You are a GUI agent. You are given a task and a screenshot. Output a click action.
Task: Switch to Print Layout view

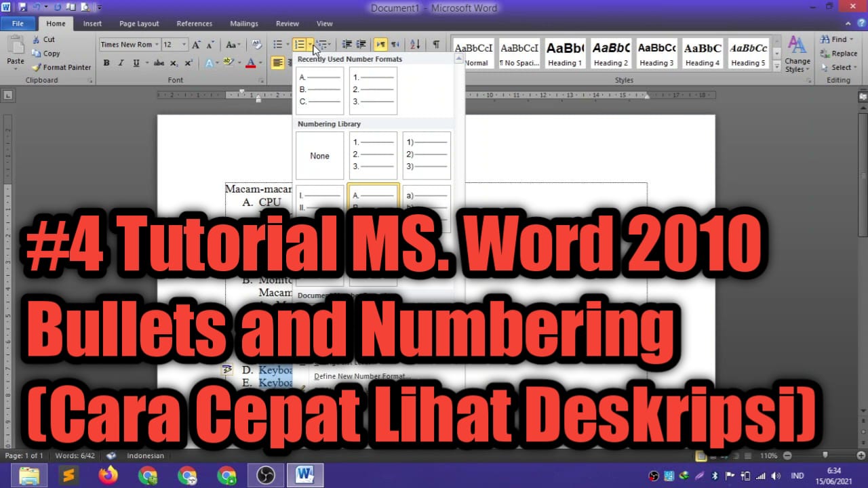[x=701, y=456]
